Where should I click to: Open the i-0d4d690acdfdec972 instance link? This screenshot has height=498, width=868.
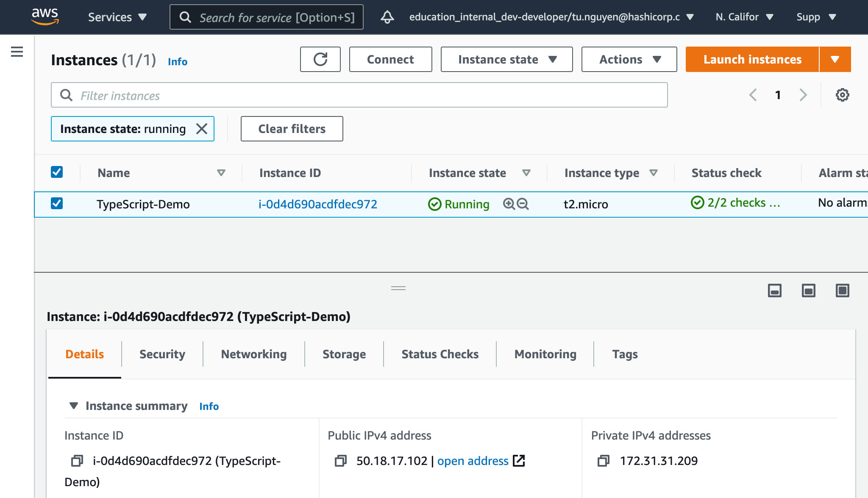(x=318, y=204)
